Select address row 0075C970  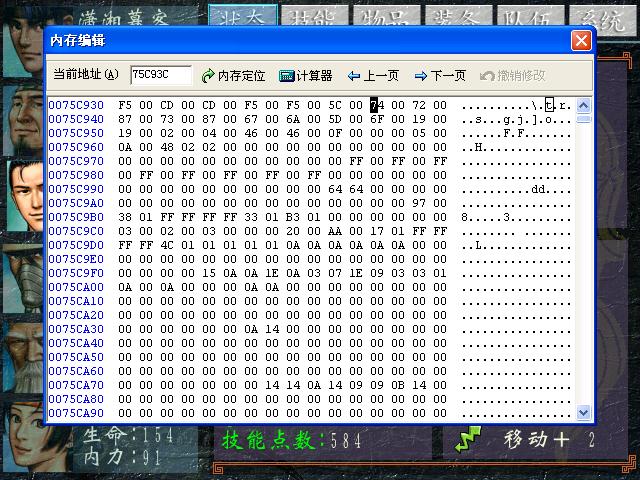point(76,161)
